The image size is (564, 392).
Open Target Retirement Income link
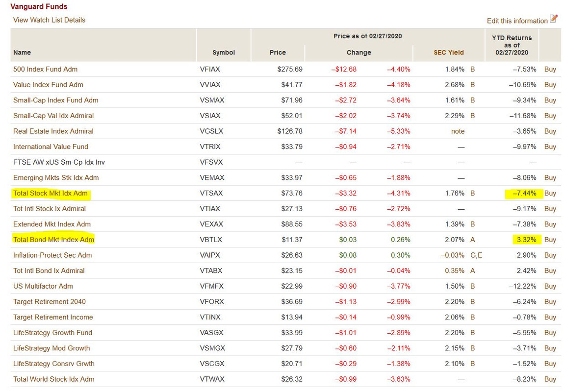tap(53, 317)
